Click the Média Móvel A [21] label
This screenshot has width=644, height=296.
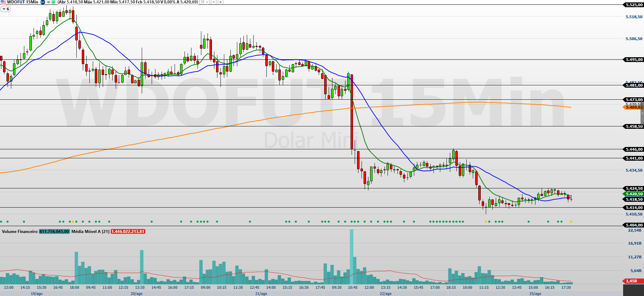[x=90, y=232]
